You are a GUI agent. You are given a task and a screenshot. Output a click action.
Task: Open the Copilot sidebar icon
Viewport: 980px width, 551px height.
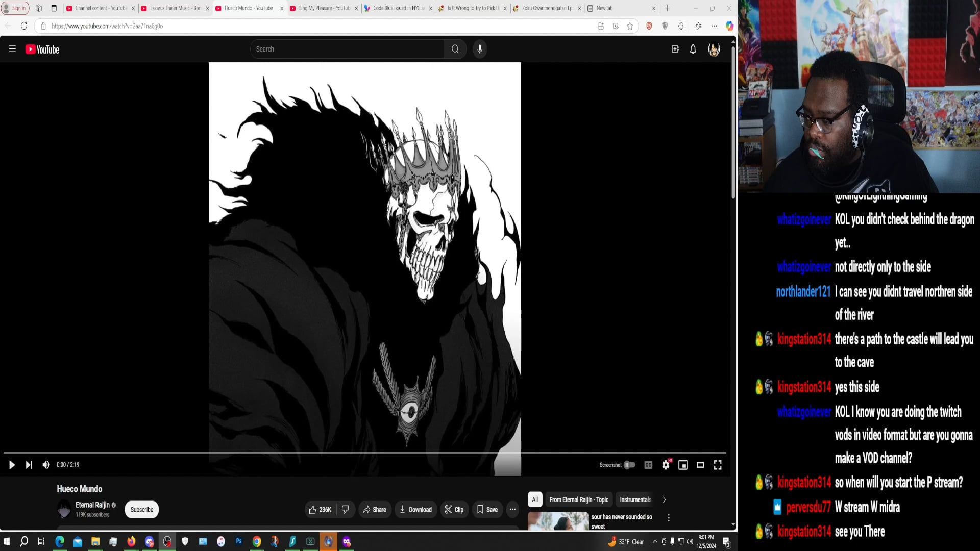[x=729, y=26]
